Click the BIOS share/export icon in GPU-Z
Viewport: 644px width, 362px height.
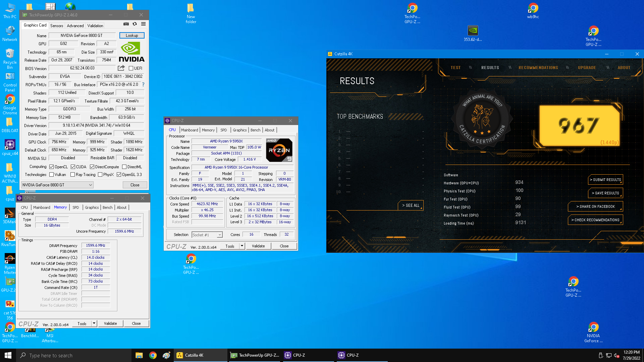121,68
